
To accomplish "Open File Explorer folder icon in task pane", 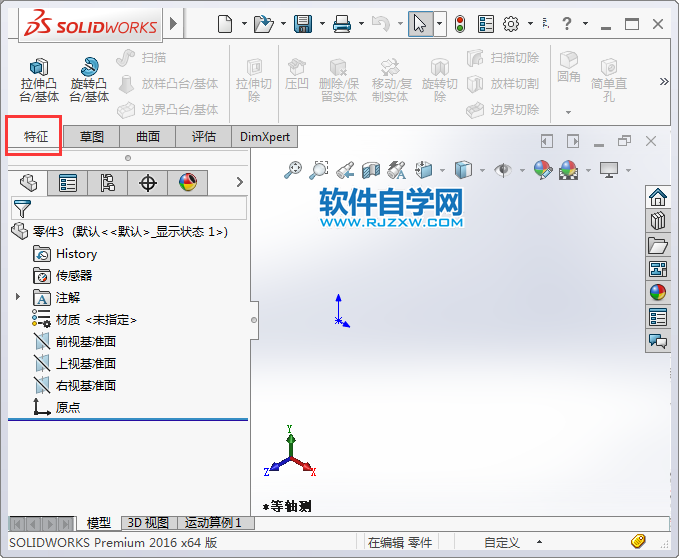I will pos(658,245).
